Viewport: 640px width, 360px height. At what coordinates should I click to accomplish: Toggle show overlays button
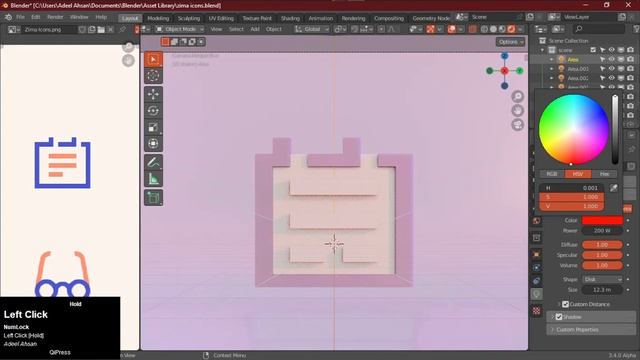pos(451,29)
